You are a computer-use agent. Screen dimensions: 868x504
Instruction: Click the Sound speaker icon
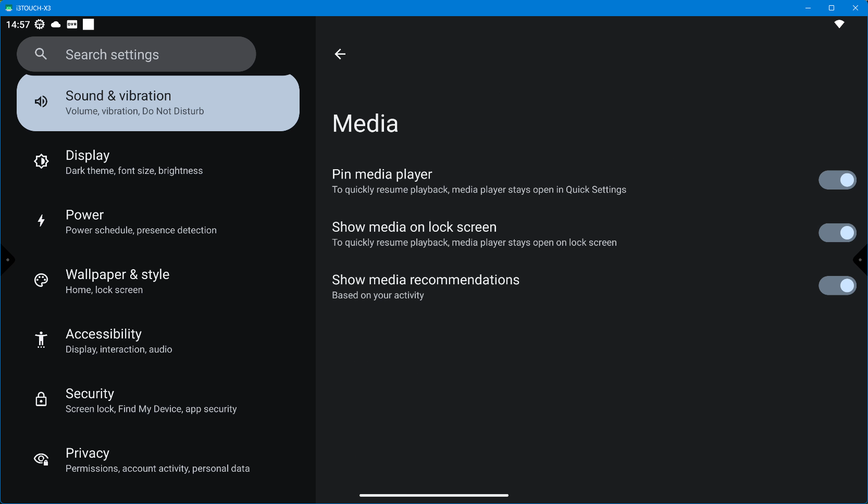tap(41, 102)
